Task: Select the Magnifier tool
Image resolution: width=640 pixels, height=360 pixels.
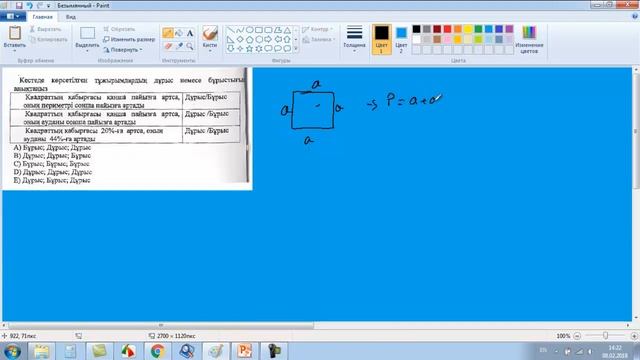Action: (190, 46)
